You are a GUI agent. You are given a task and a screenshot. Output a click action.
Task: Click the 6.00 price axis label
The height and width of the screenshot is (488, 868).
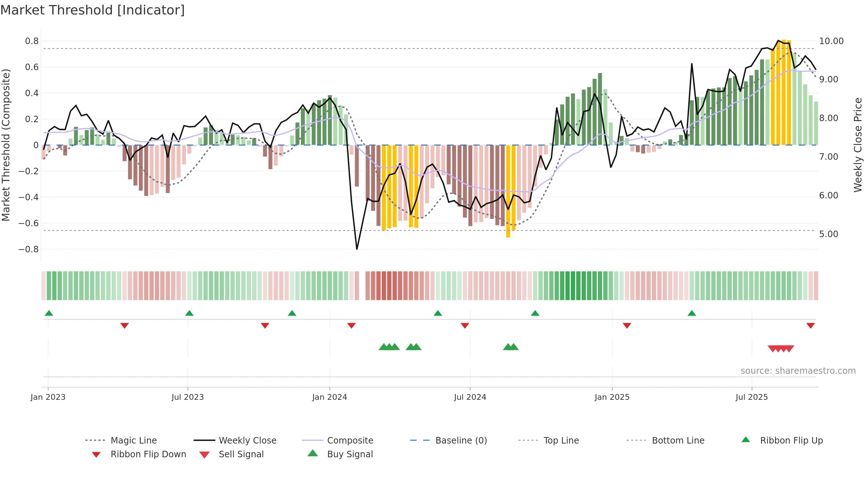click(829, 196)
